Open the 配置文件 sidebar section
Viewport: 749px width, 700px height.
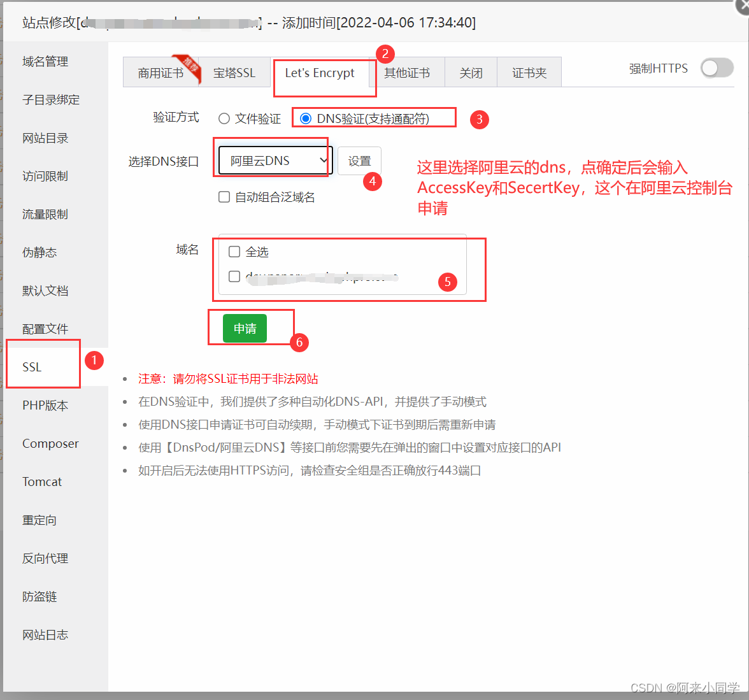(45, 329)
